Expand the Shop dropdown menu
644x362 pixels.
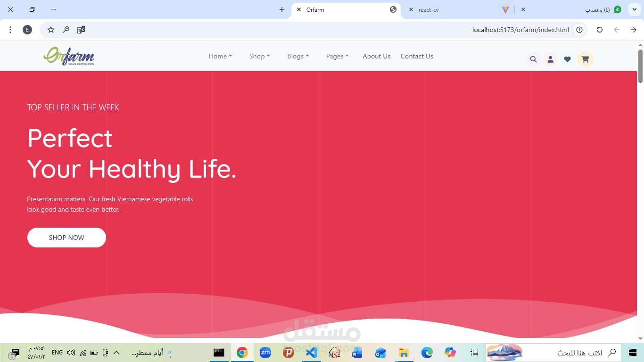pos(260,56)
